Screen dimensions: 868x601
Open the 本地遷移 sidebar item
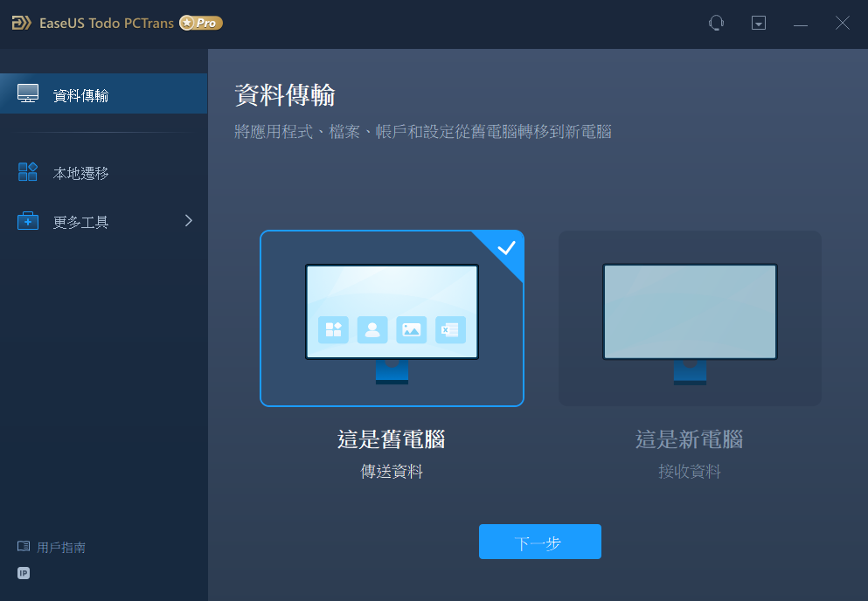(103, 173)
